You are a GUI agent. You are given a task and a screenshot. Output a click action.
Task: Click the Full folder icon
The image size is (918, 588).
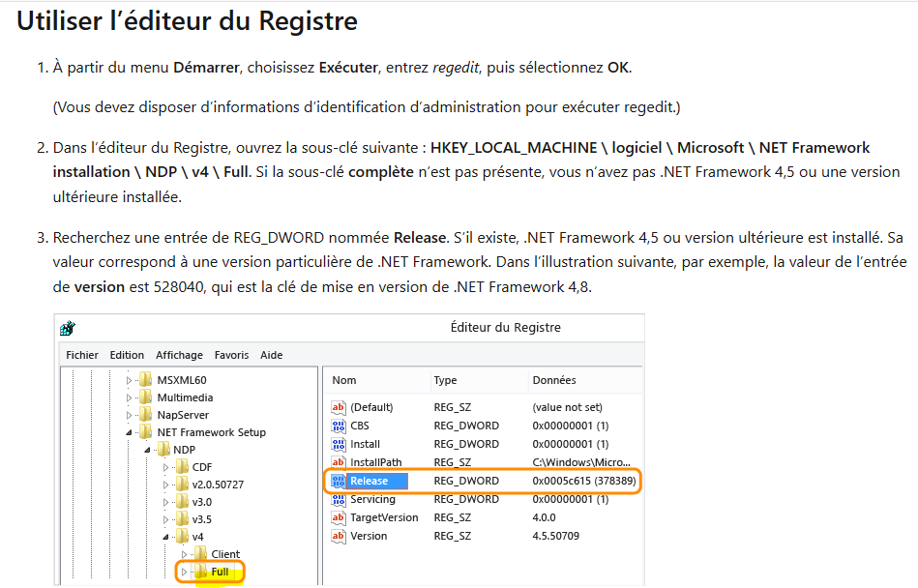pos(201,571)
